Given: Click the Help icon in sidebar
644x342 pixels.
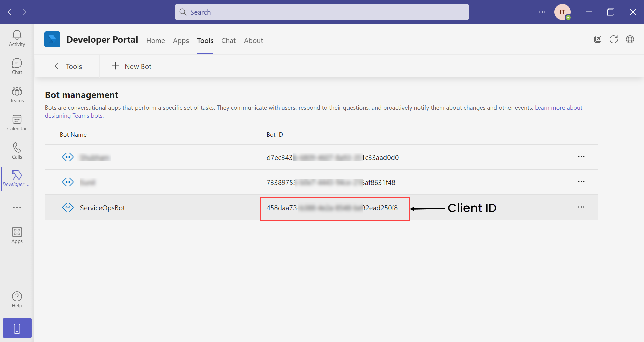Looking at the screenshot, I should (x=17, y=300).
